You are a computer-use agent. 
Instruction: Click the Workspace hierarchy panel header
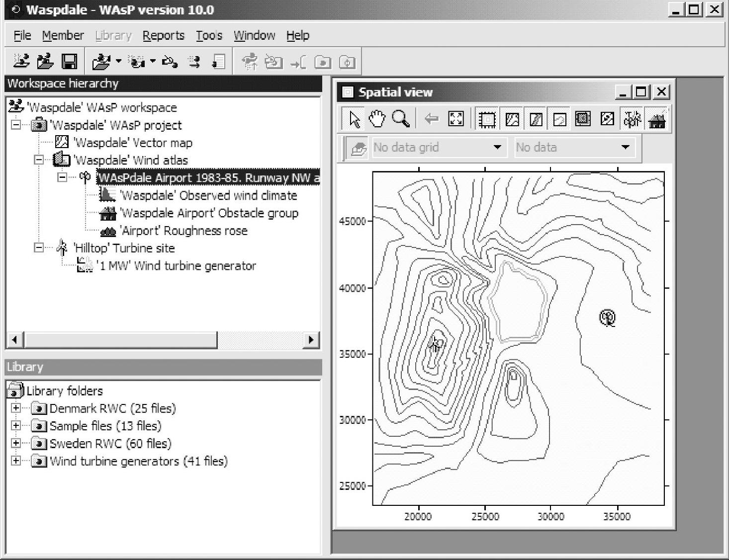[x=164, y=83]
